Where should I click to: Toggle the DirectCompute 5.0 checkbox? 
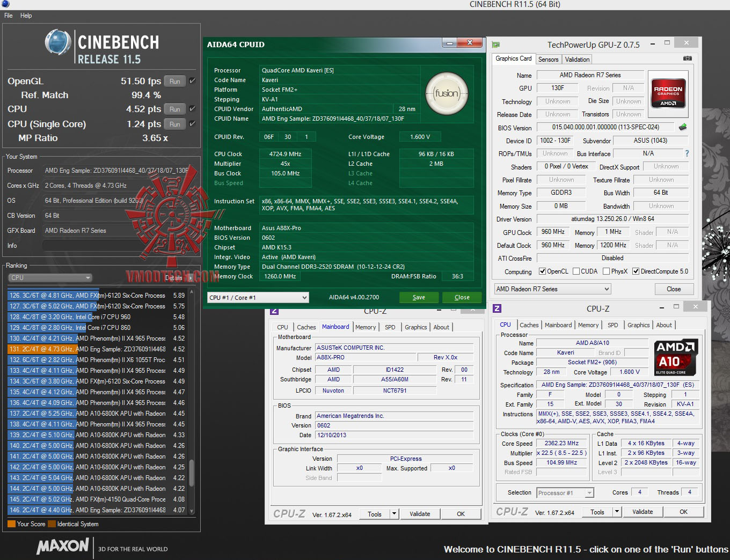tap(636, 271)
